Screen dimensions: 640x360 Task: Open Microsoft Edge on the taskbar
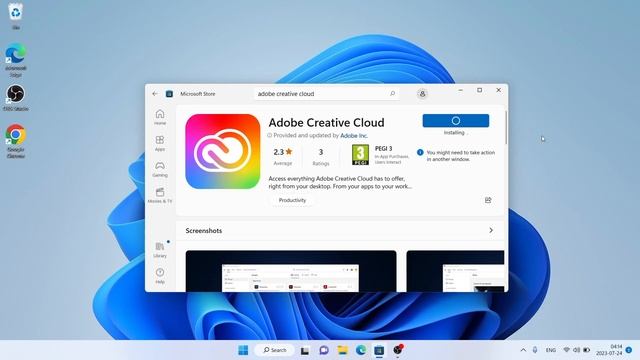[x=361, y=350]
